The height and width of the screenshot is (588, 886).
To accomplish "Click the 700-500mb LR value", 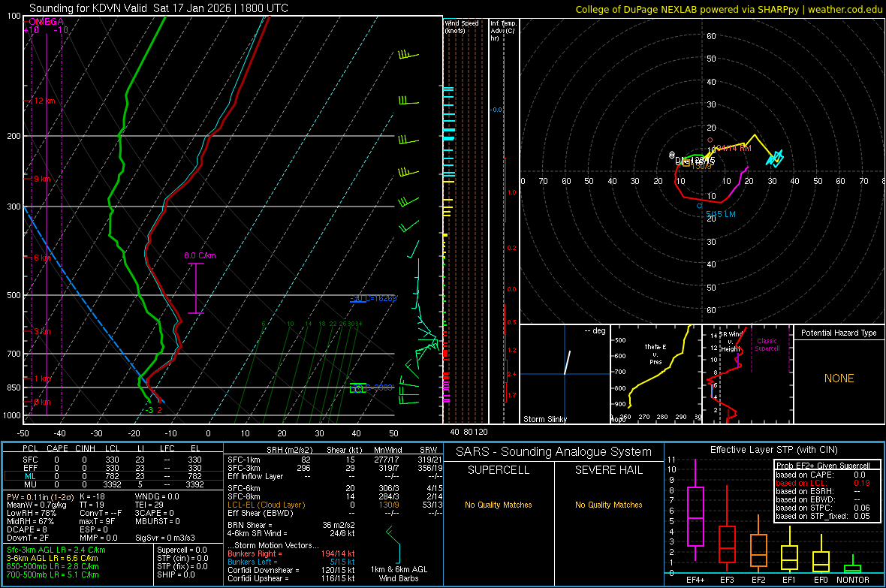I will pyautogui.click(x=53, y=574).
